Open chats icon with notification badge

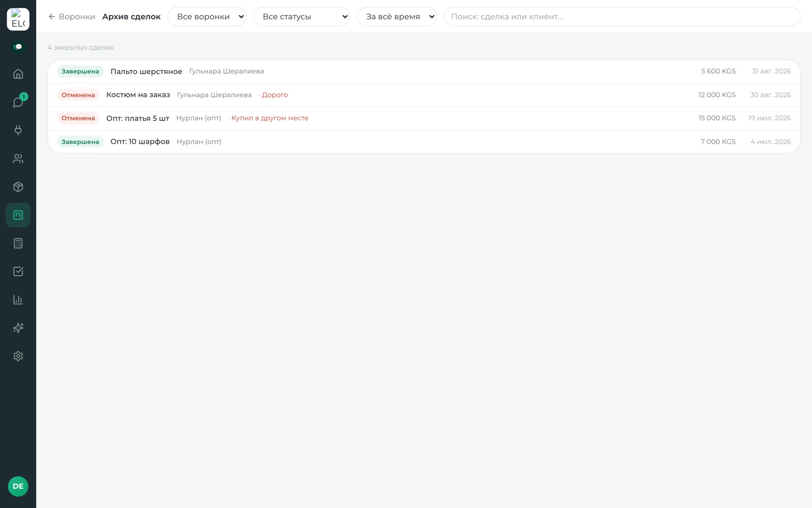18,102
